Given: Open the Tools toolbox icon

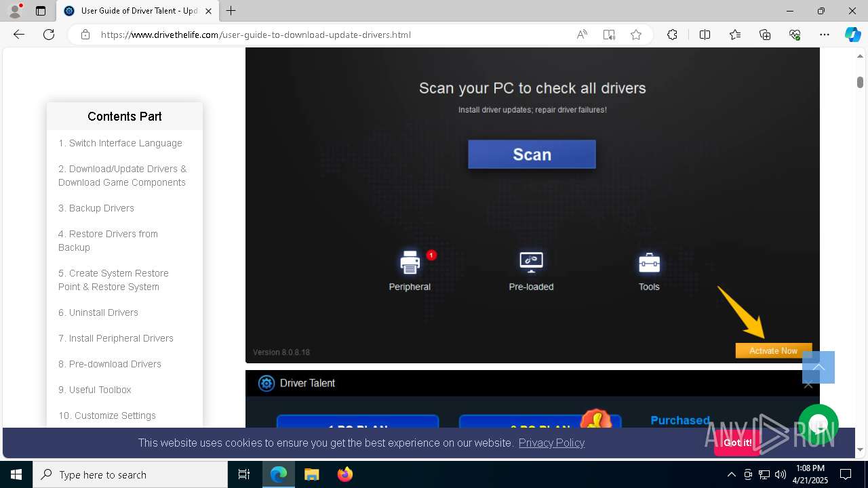Looking at the screenshot, I should click(x=649, y=263).
